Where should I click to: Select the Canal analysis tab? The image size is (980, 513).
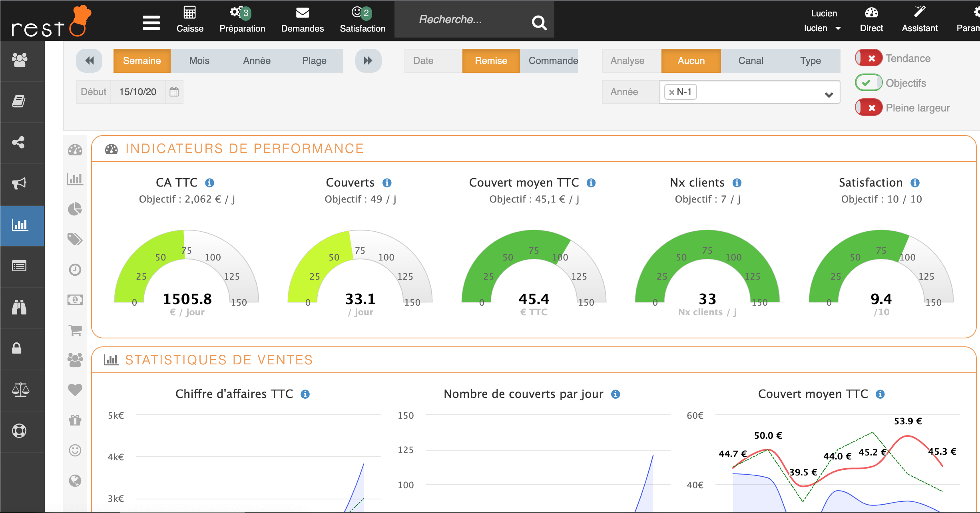tap(750, 61)
